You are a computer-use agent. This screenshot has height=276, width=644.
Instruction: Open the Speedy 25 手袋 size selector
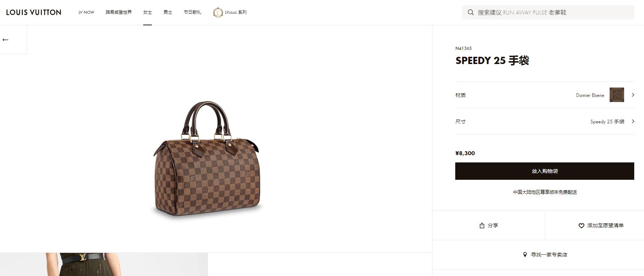(607, 122)
